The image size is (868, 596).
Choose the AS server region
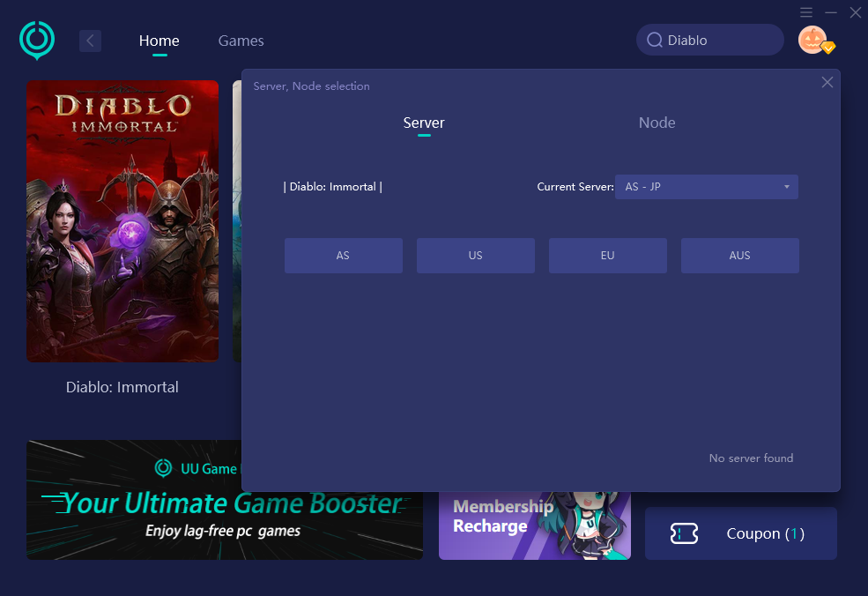(343, 256)
